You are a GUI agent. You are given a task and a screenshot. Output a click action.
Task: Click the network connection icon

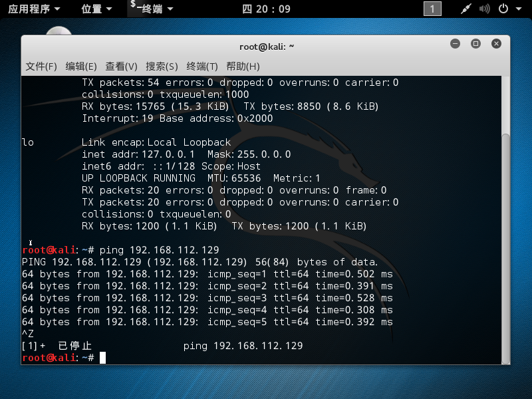[466, 9]
